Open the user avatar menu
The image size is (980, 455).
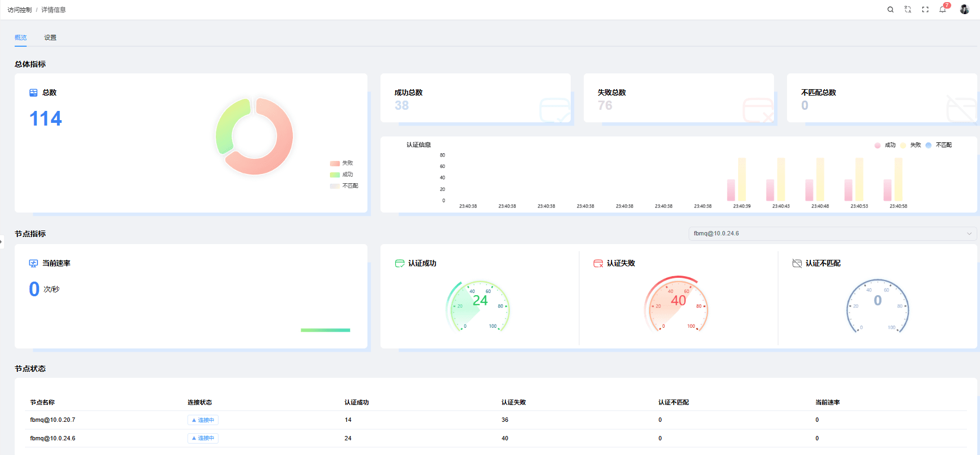click(x=964, y=9)
